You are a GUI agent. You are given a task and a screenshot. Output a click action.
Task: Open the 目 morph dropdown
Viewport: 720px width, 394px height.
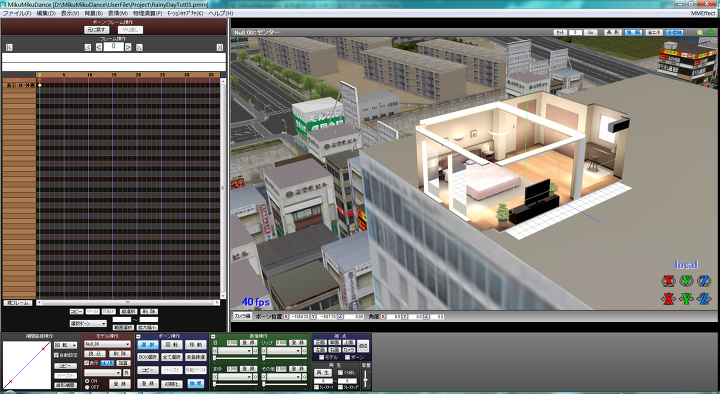(x=234, y=351)
